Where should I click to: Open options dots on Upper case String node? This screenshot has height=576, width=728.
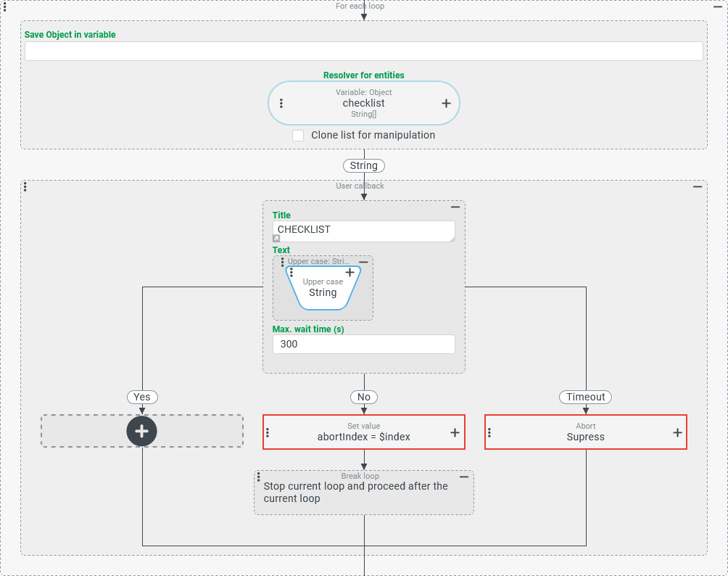(291, 272)
